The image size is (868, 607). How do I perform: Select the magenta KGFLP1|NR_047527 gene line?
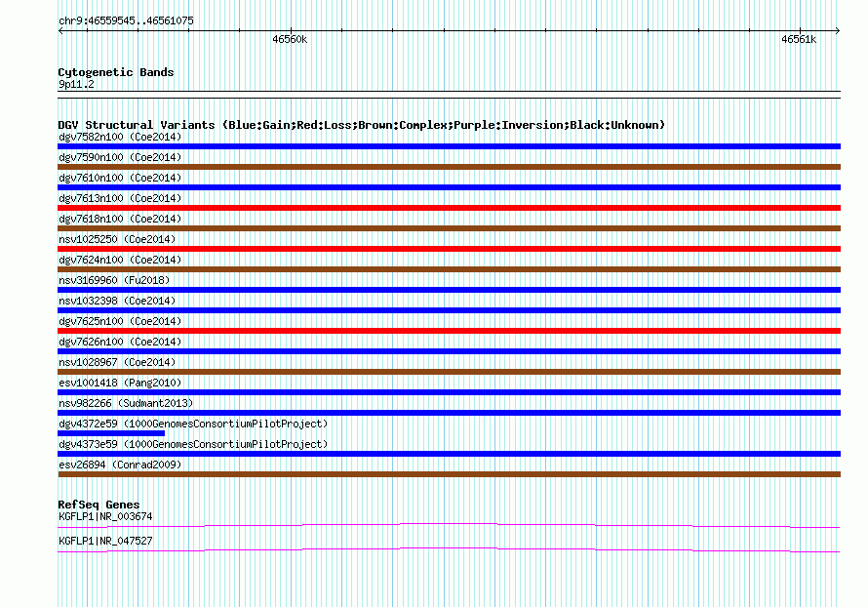click(449, 549)
